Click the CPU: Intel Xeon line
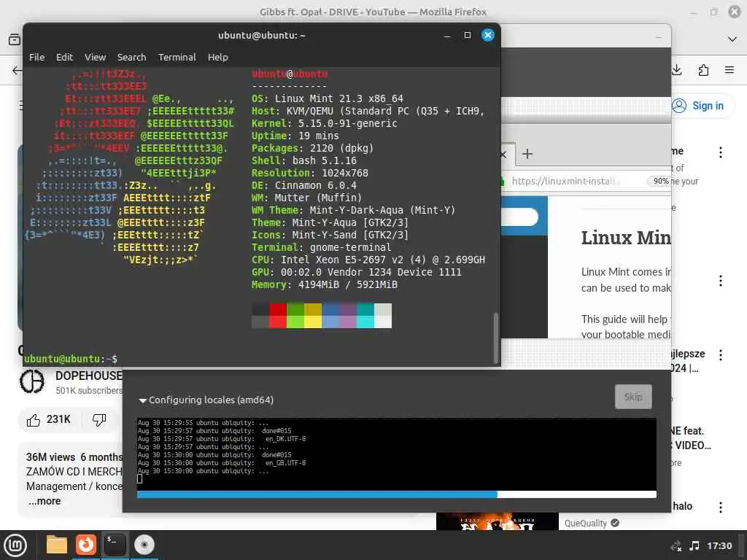This screenshot has width=747, height=560. pyautogui.click(x=368, y=260)
